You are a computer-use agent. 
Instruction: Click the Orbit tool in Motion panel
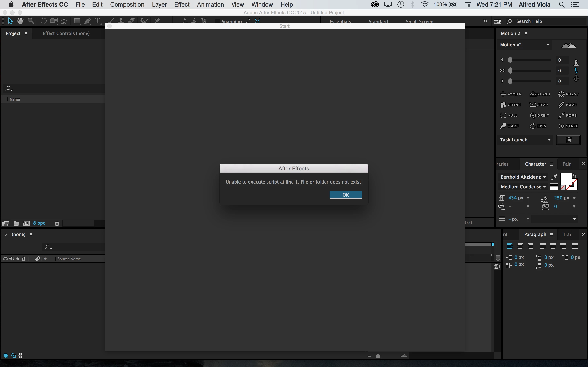(539, 115)
